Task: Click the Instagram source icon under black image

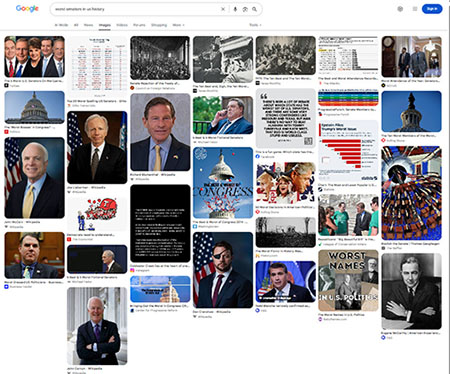Action: [132, 270]
